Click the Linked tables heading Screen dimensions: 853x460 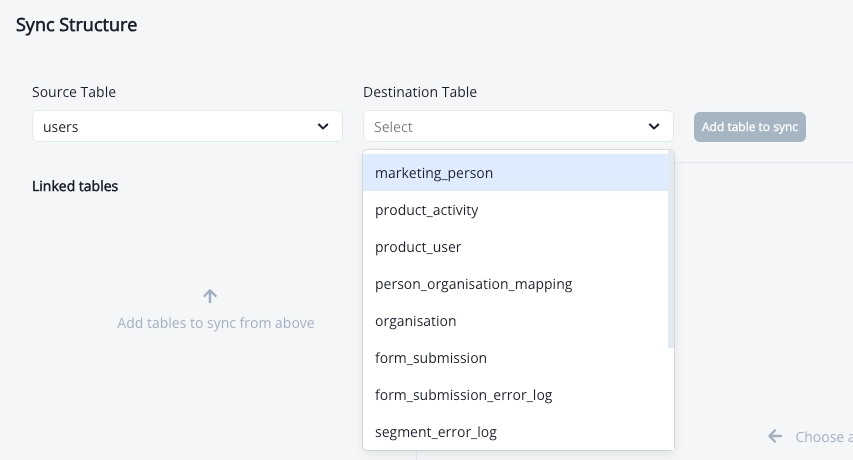tap(75, 186)
